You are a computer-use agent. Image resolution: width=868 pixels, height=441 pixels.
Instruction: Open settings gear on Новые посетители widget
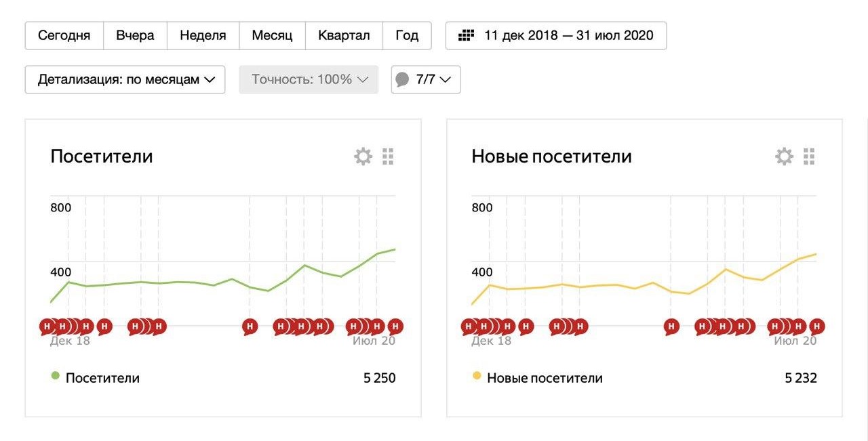pyautogui.click(x=785, y=157)
